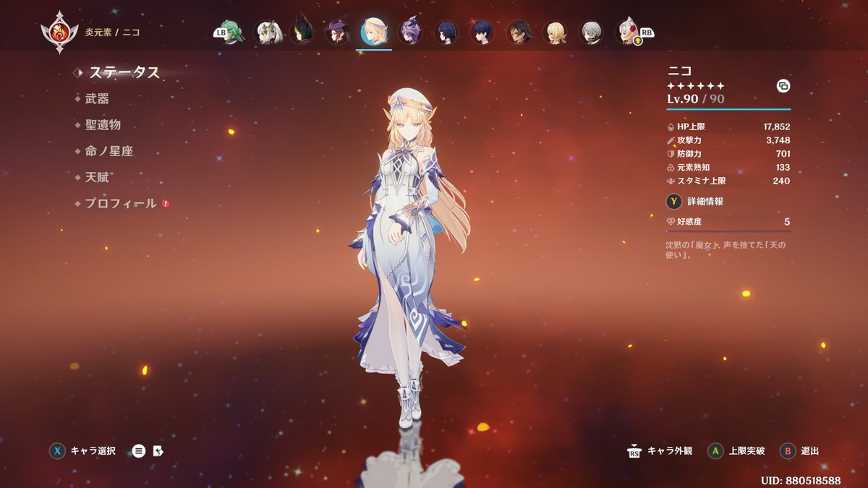Image resolution: width=868 pixels, height=488 pixels.
Task: Click the Y button icon for 詳細情報
Action: tap(673, 202)
